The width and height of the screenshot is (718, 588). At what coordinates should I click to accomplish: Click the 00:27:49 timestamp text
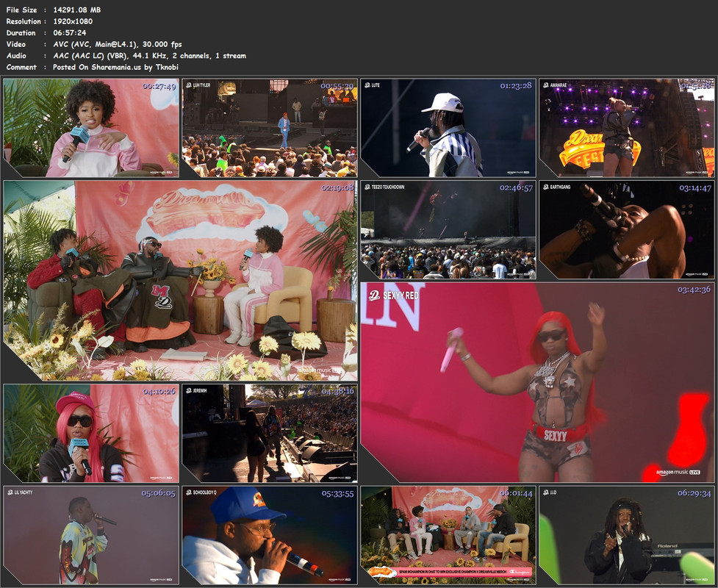[x=159, y=86]
